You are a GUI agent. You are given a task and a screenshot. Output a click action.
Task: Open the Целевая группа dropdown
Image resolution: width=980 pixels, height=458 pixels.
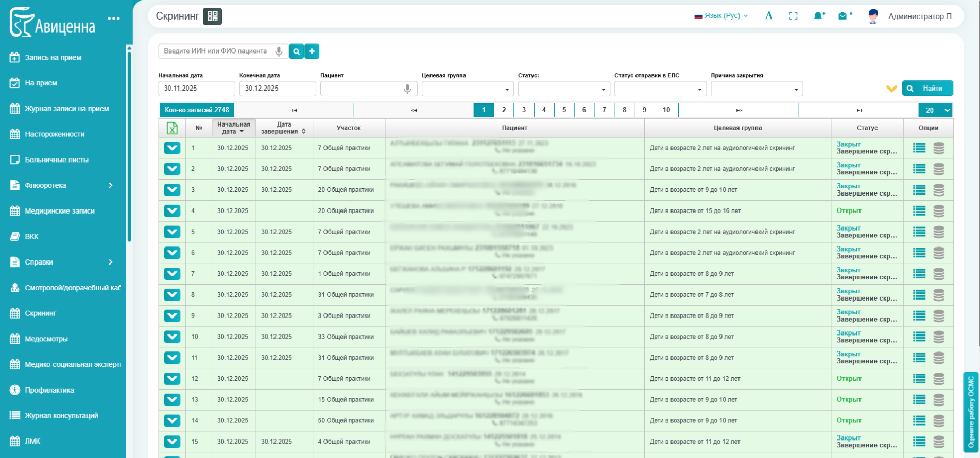coord(467,89)
